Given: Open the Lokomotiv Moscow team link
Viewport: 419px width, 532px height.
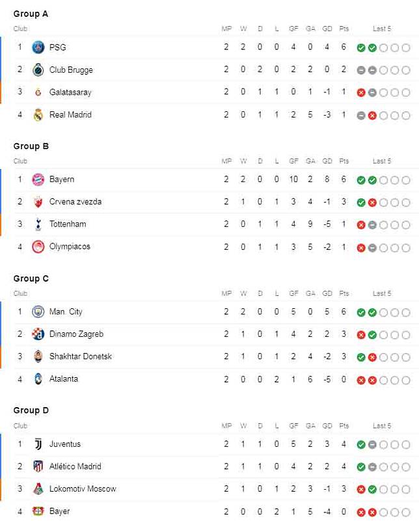Looking at the screenshot, I should [x=83, y=488].
